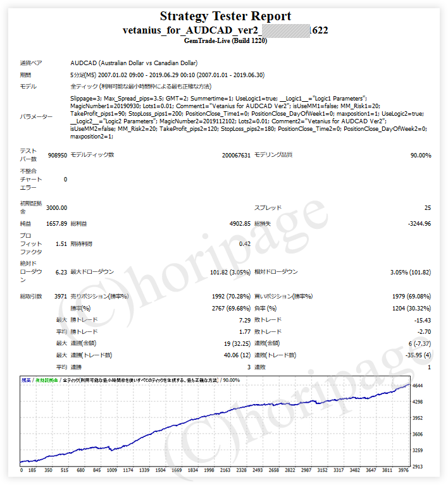
Task: Click the loss trades value 1204 (30.32%)
Action: pos(411,309)
